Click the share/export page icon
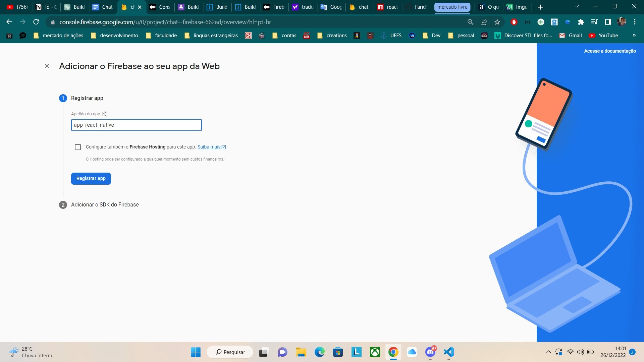Viewport: 644px width, 362px height. click(x=484, y=22)
